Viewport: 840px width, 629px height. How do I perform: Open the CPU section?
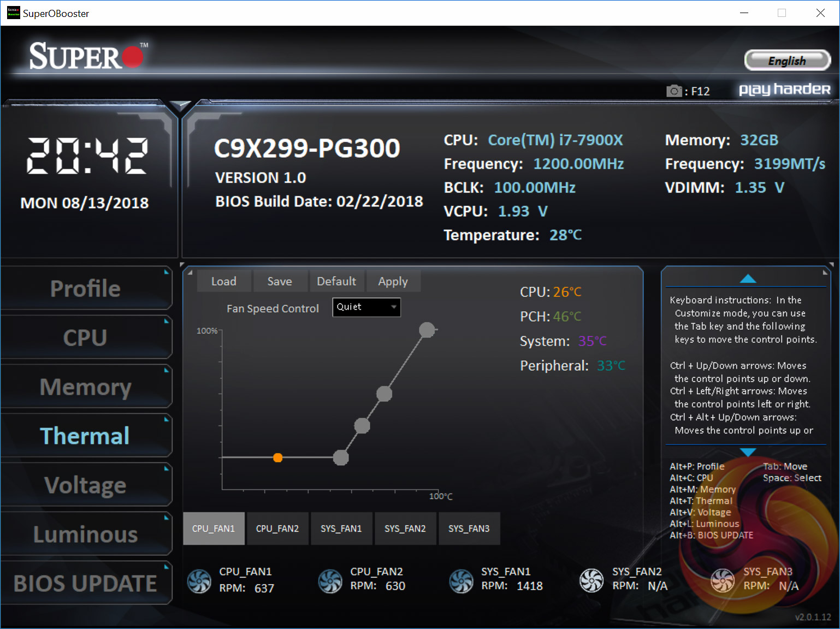pos(86,337)
